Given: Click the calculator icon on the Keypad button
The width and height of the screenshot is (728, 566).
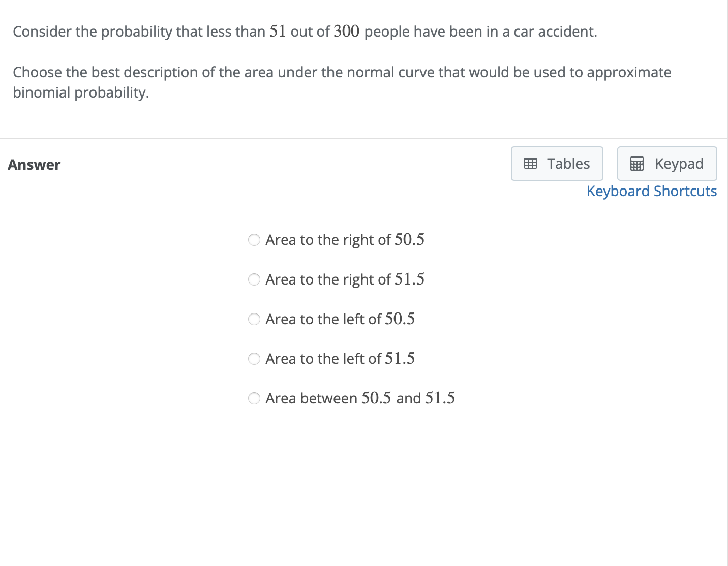Looking at the screenshot, I should (636, 164).
